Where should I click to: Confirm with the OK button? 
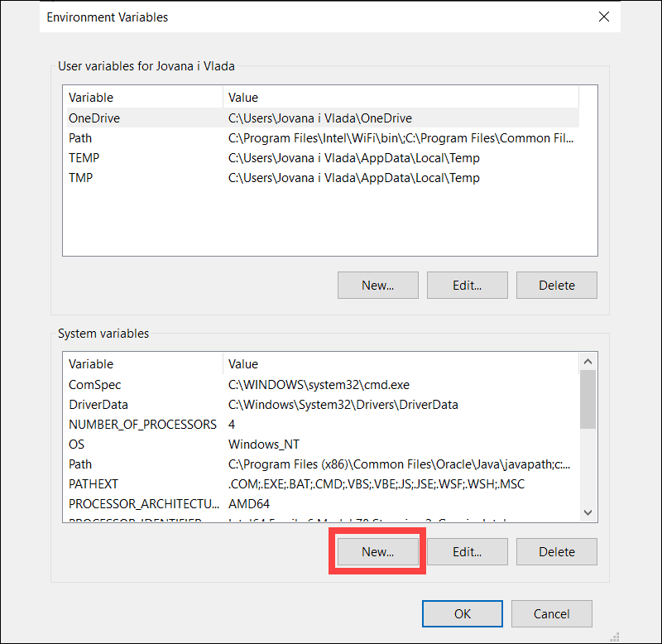point(463,613)
